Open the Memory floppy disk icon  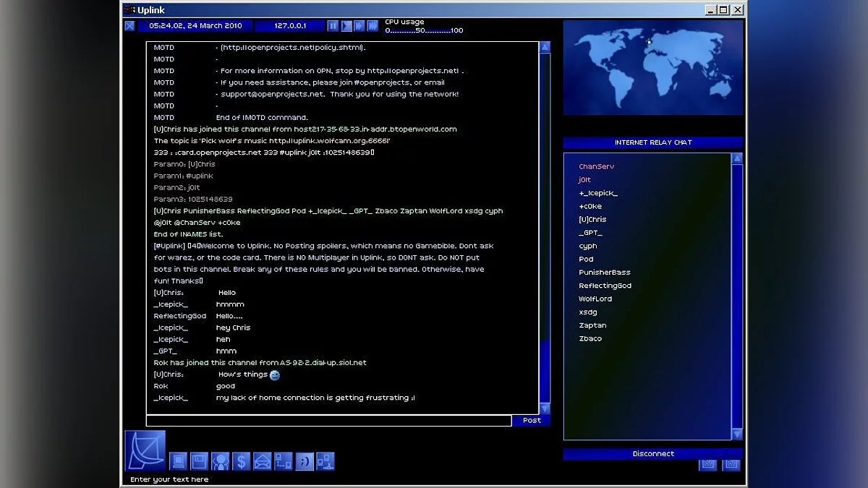(x=199, y=461)
